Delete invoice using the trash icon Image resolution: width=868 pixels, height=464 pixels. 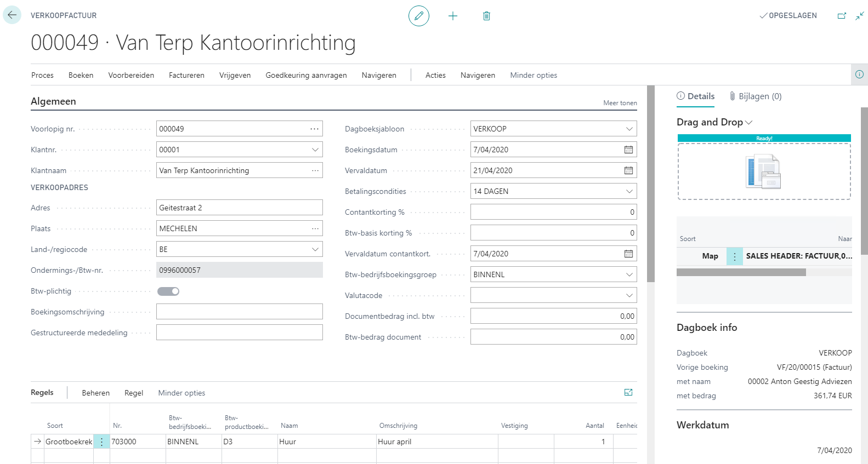[486, 16]
